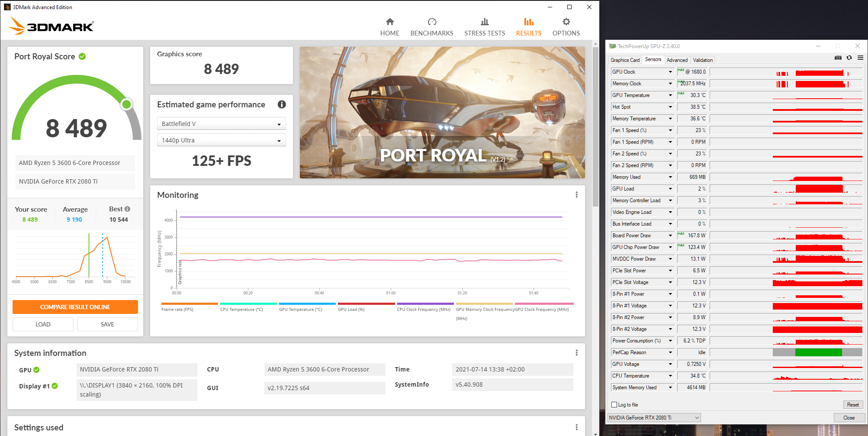The height and width of the screenshot is (436, 868).
Task: Open 3DMark Options via the gear icon
Action: click(x=566, y=21)
